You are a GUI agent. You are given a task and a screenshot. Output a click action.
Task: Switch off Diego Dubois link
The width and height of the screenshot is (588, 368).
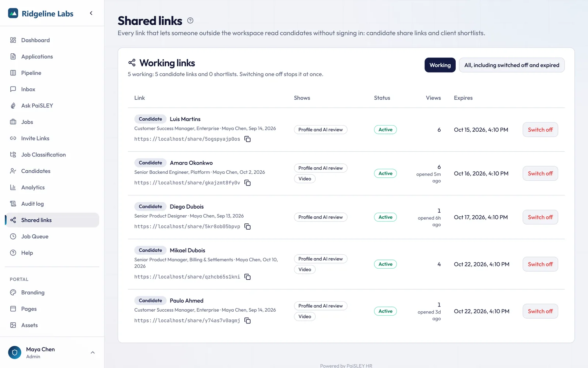(540, 217)
